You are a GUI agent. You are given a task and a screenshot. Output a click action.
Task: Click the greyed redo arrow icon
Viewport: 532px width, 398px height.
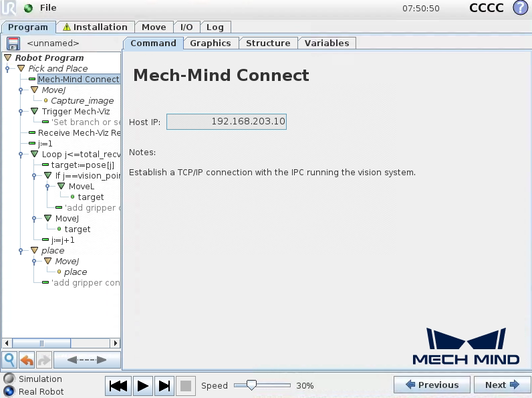44,360
